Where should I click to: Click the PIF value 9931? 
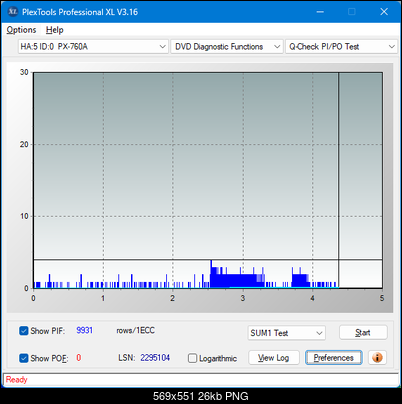click(85, 330)
